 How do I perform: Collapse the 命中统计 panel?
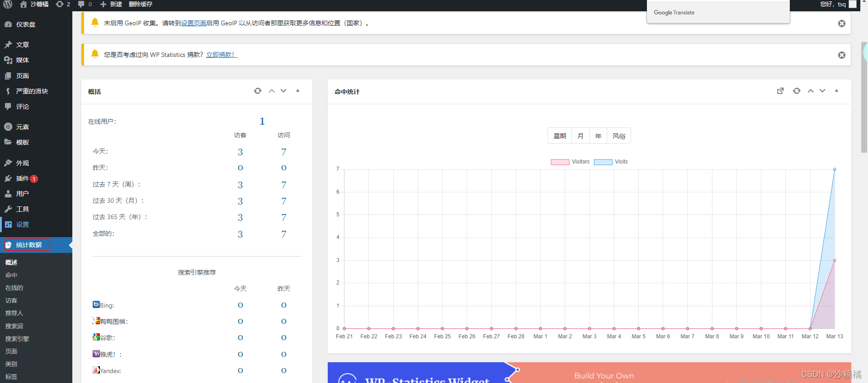(x=836, y=91)
